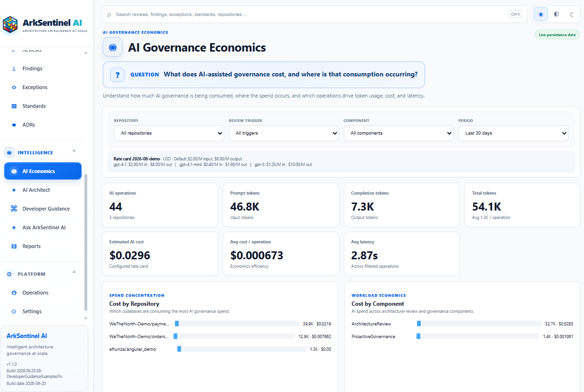Screen dimensions: 584x392
Task: Click the question mark icon in Question banner
Action: (x=117, y=75)
